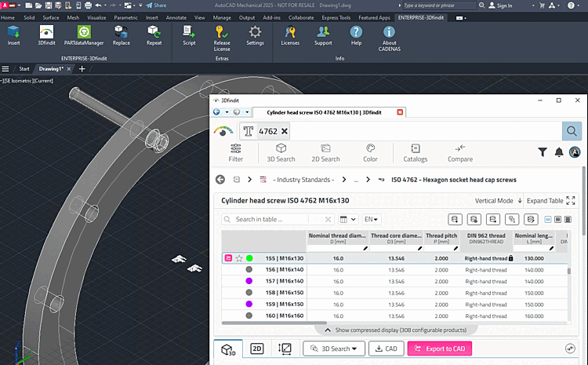588x365 pixels.
Task: Open the Color search tool
Action: pyautogui.click(x=370, y=153)
